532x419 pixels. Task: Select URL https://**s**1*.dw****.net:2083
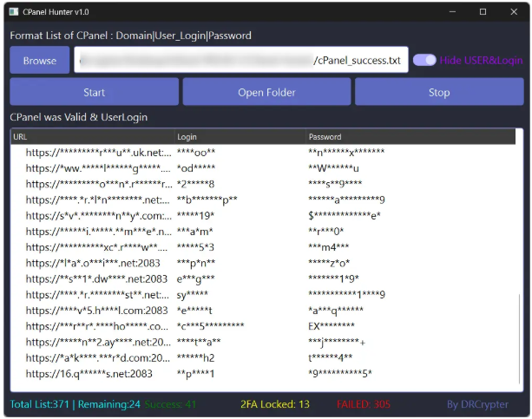[96, 278]
